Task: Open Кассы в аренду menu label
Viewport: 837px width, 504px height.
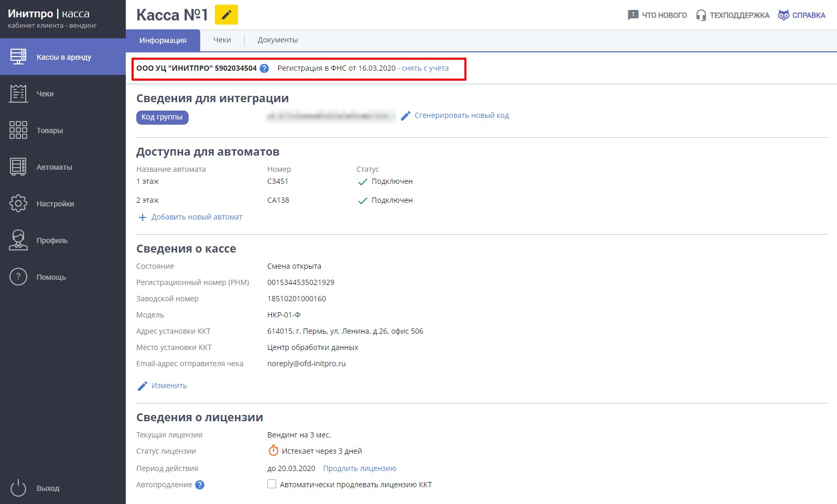Action: tap(64, 57)
